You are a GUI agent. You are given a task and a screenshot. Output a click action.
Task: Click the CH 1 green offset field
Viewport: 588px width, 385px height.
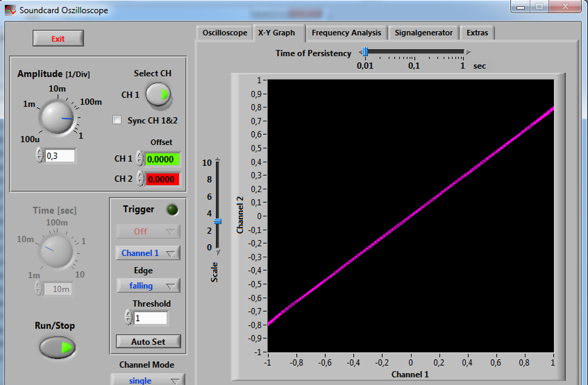(x=163, y=159)
